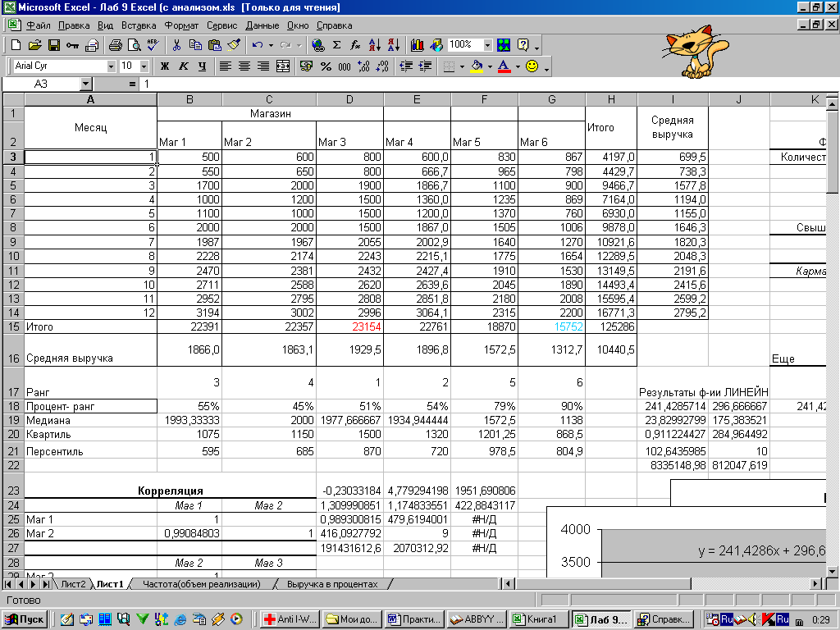Toggle right text alignment

click(x=263, y=66)
